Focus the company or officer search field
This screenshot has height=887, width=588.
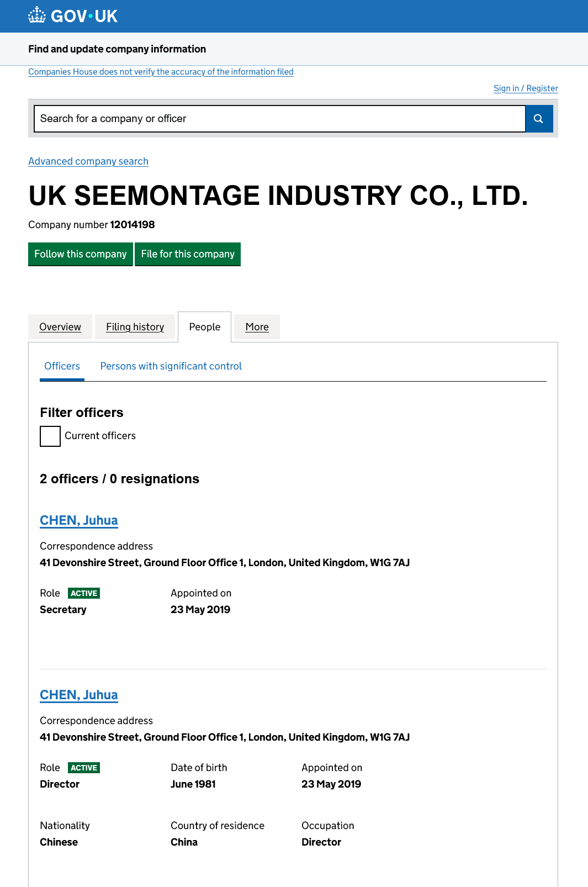pos(279,119)
